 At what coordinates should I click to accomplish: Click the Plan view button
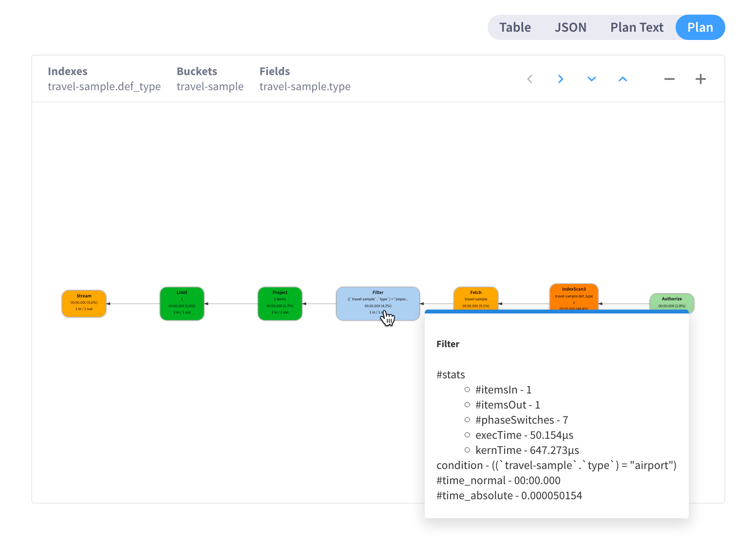[x=700, y=27]
